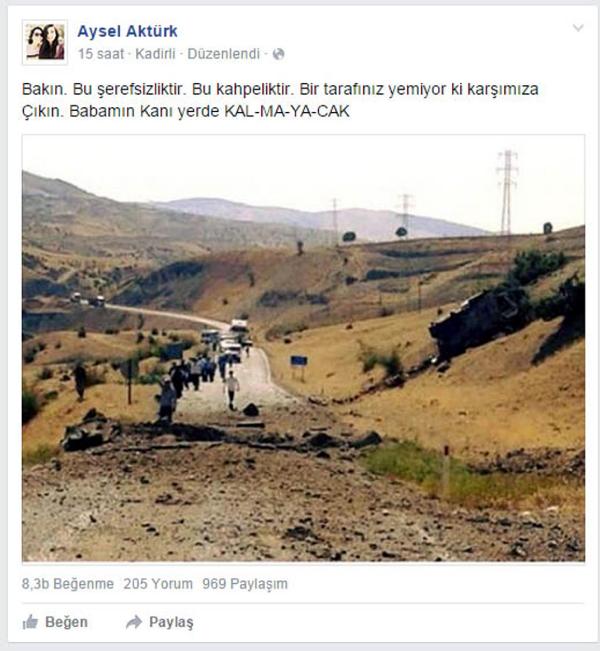This screenshot has height=651, width=600.
Task: Open the Aysel Aktürk profile name link
Action: (127, 31)
